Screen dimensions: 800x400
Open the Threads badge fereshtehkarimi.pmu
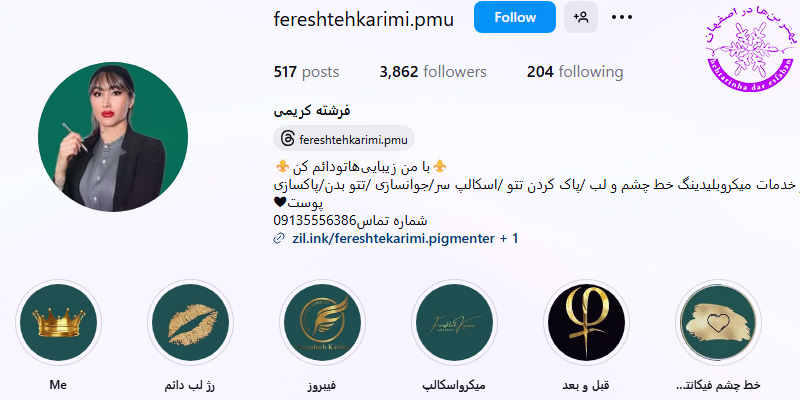344,138
